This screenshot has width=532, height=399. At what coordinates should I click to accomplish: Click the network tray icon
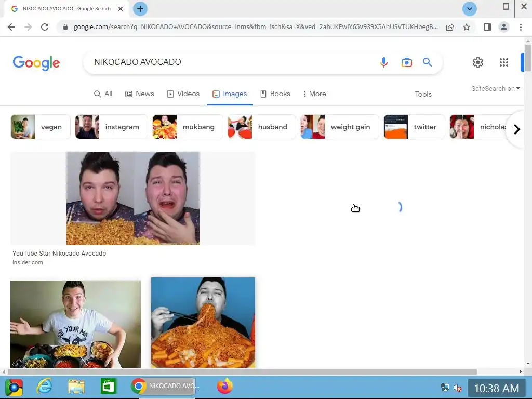[445, 388]
